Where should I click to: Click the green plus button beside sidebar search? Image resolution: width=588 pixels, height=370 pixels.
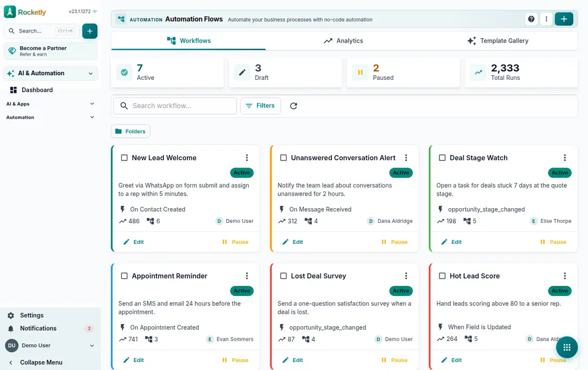[90, 31]
